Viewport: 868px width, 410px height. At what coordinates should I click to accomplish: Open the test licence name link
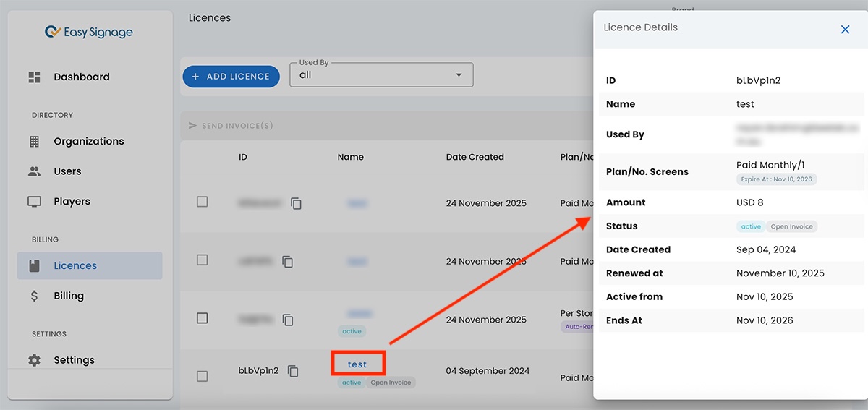[x=357, y=364]
